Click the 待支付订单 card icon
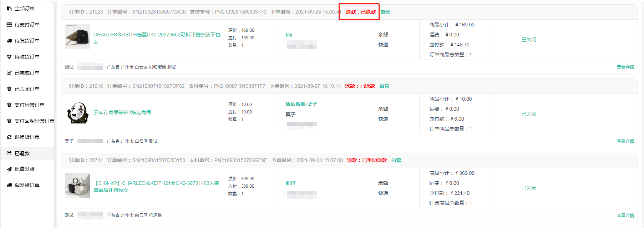The width and height of the screenshot is (644, 228). (9, 25)
